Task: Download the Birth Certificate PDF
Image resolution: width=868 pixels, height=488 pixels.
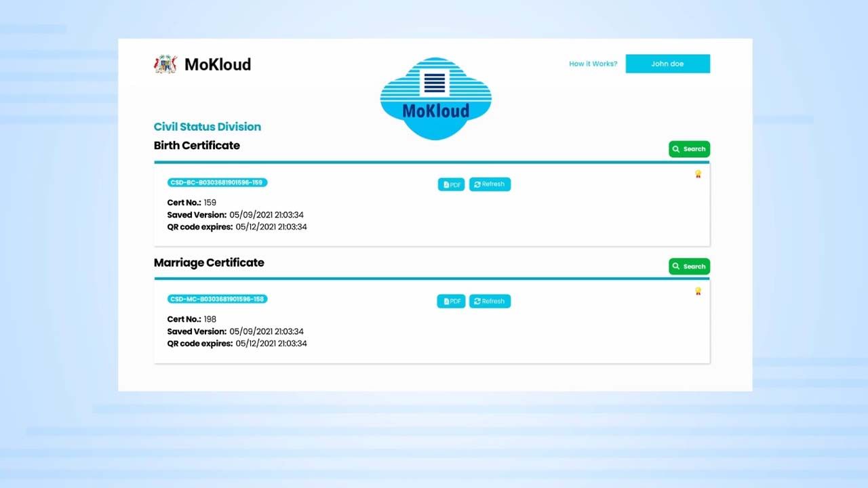Action: (451, 184)
